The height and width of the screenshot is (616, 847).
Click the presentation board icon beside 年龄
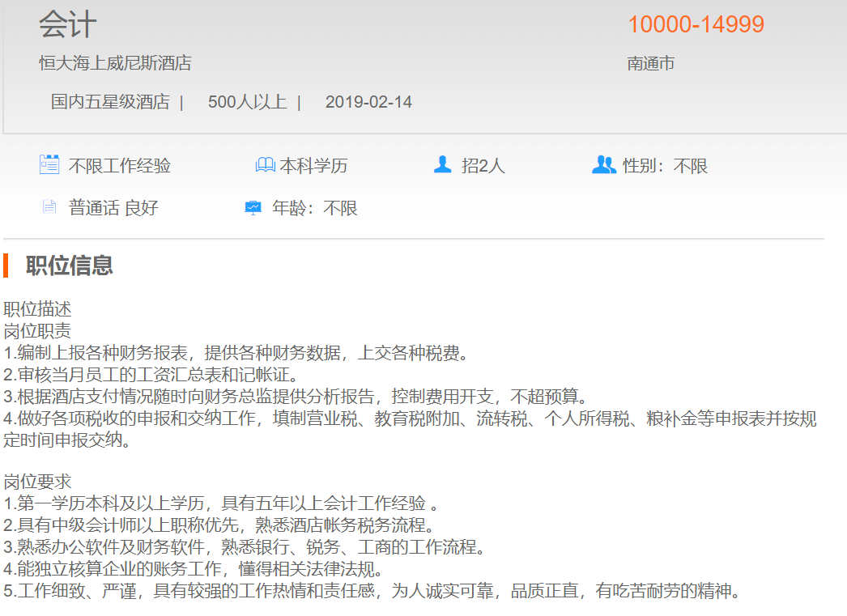253,208
